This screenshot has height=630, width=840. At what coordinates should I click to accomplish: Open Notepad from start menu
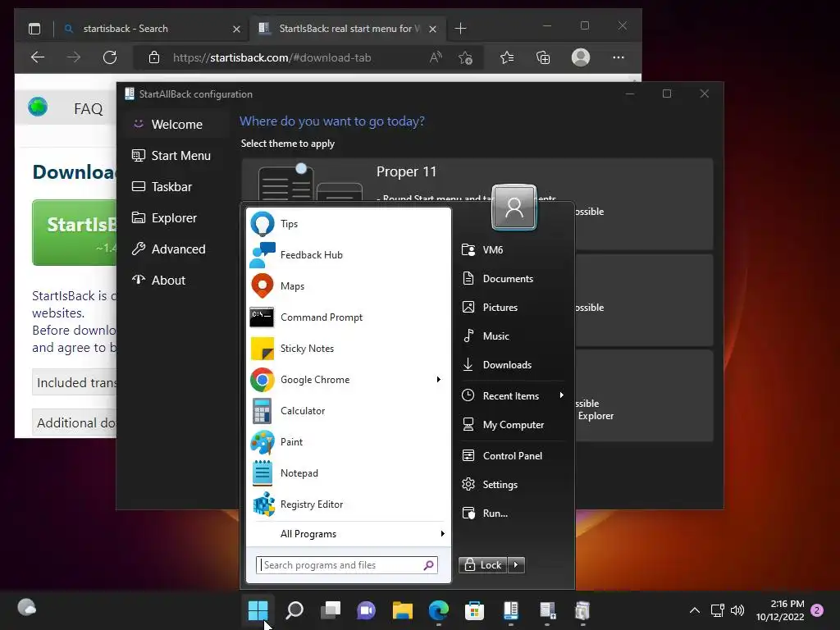tap(348, 473)
